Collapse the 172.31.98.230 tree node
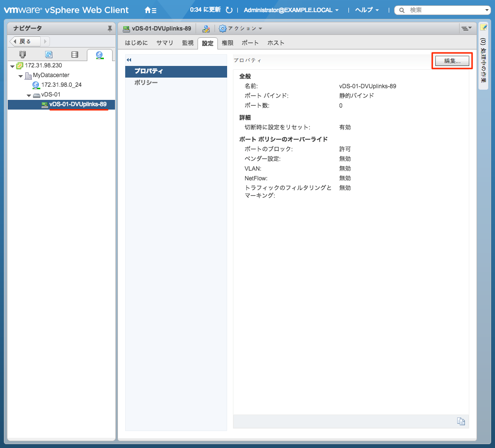 pos(12,66)
